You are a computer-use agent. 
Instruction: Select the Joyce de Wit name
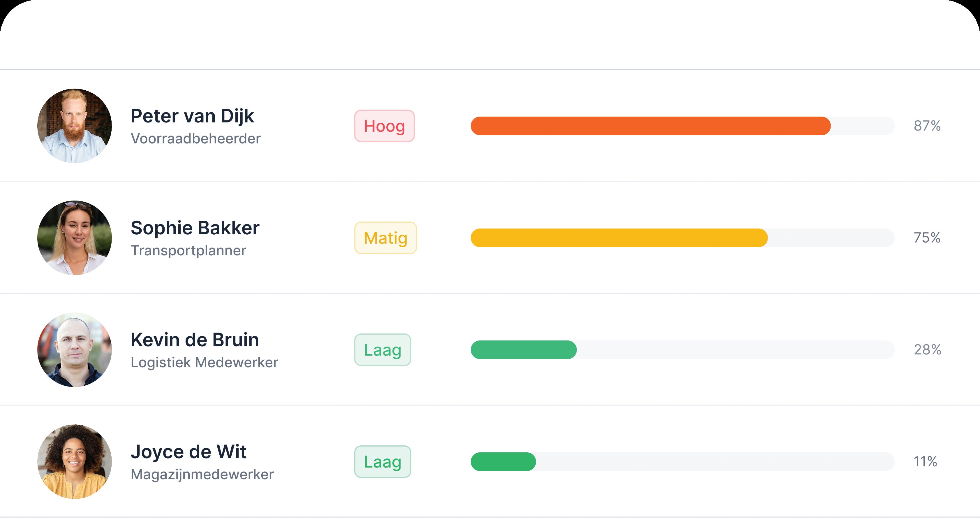click(188, 452)
